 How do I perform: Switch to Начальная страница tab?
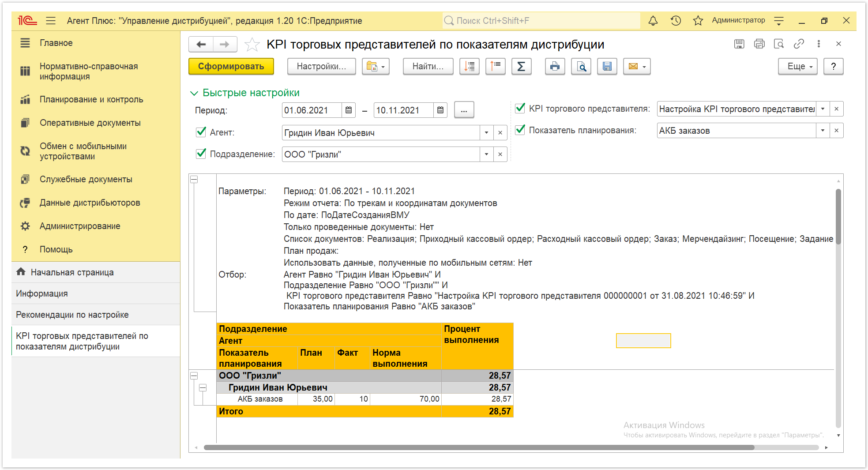pyautogui.click(x=96, y=272)
